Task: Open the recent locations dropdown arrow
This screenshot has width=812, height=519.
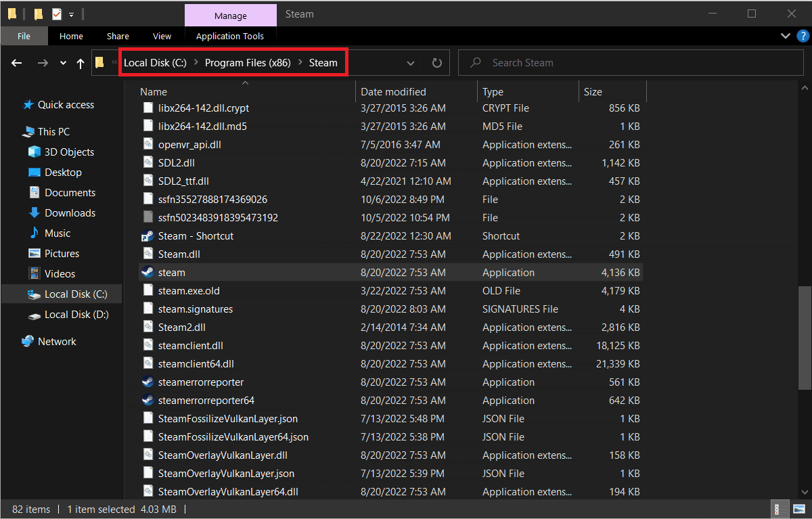Action: [62, 62]
